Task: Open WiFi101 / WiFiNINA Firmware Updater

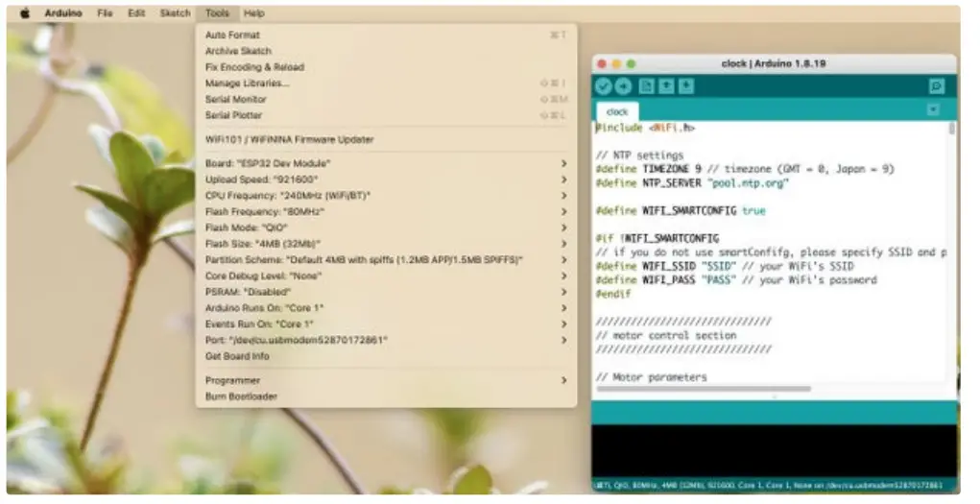Action: tap(386, 139)
